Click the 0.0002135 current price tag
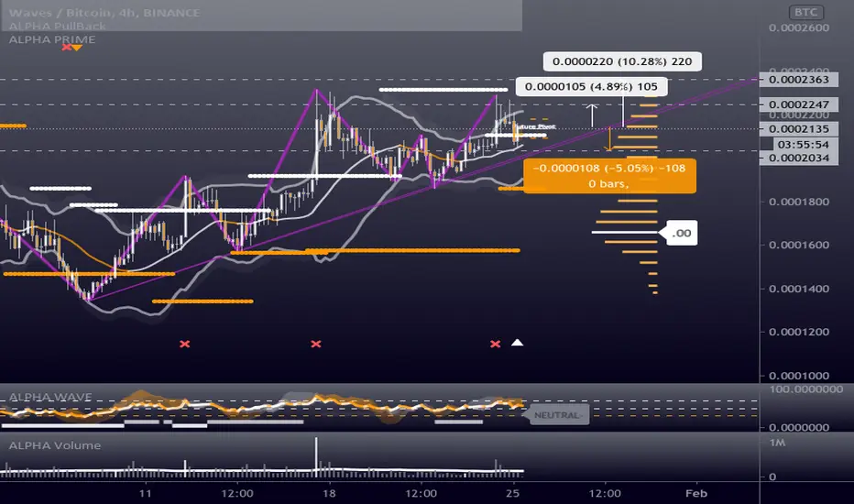Image resolution: width=854 pixels, height=504 pixels. [x=798, y=129]
